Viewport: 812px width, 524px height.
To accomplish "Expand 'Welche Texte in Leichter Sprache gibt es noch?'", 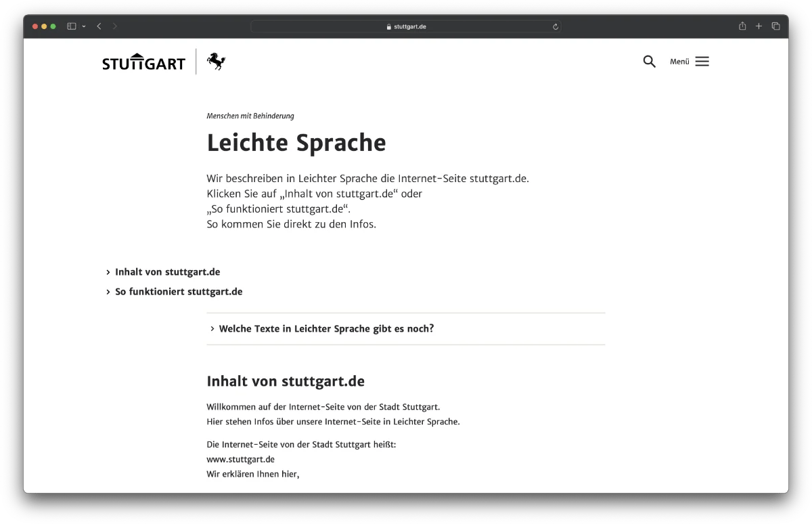I will coord(406,329).
